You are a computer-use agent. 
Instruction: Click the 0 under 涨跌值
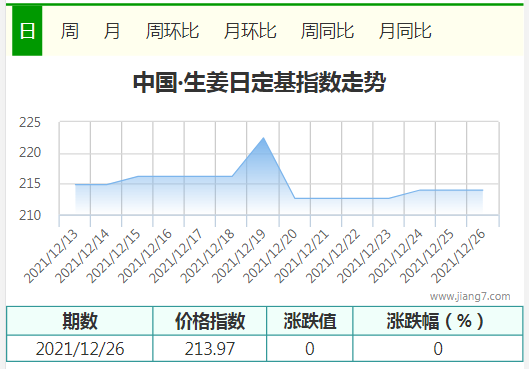[310, 348]
